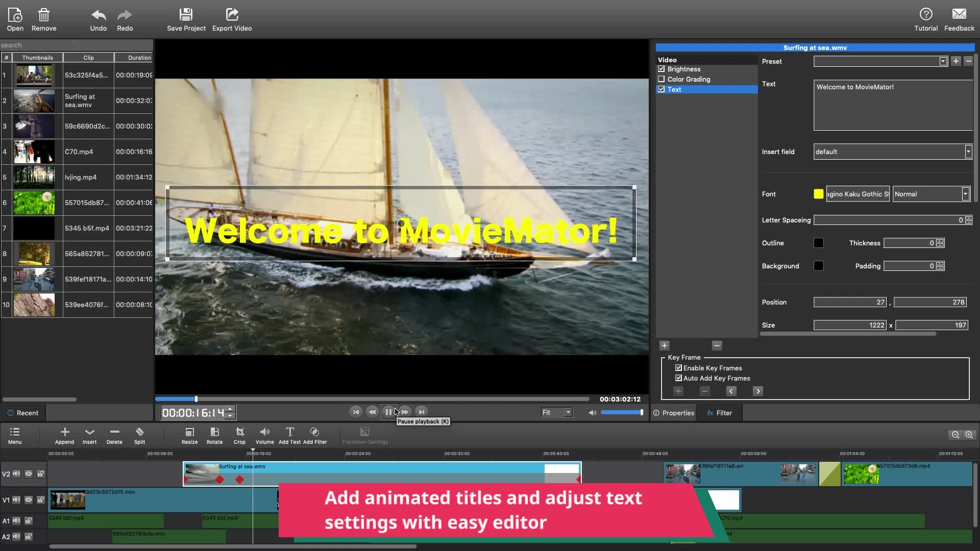Zoom in the timeline with magnifier icon
This screenshot has height=551, width=980.
[969, 435]
